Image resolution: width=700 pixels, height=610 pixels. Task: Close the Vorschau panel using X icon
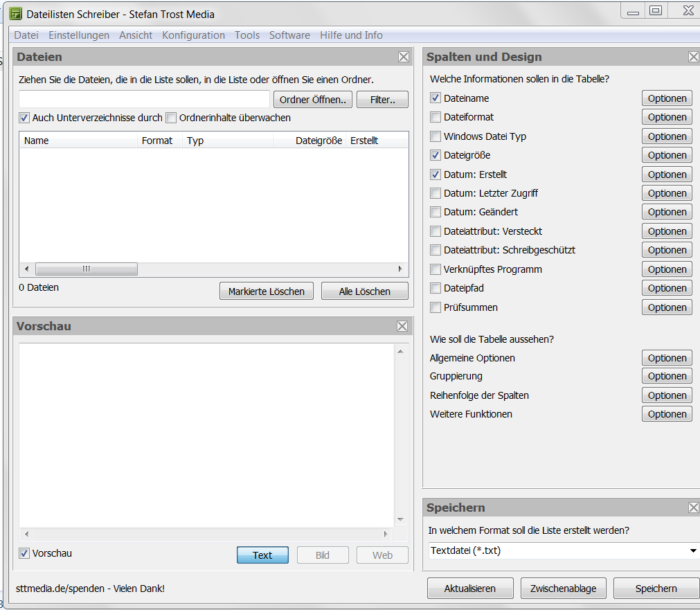pos(402,326)
